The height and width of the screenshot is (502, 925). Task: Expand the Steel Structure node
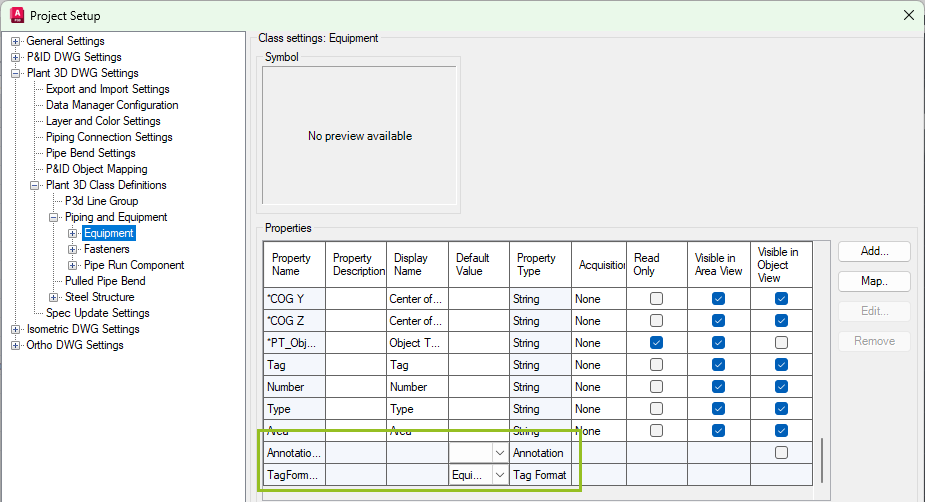pos(53,297)
